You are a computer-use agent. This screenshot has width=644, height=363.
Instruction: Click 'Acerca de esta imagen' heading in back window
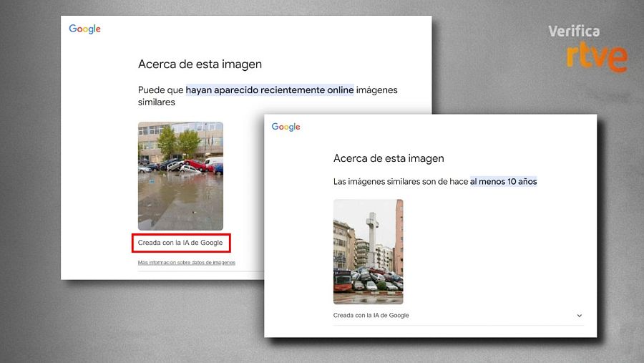click(x=200, y=64)
